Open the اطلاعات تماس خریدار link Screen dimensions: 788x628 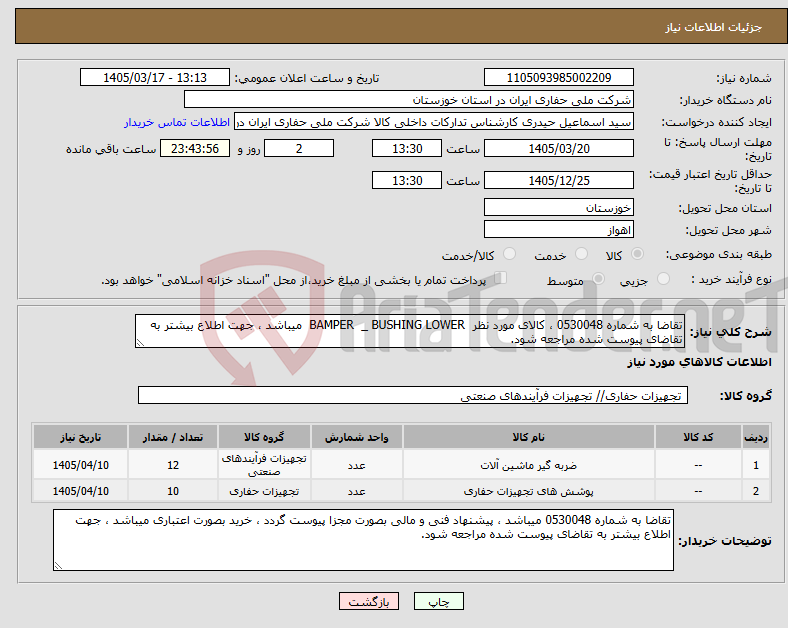(177, 122)
